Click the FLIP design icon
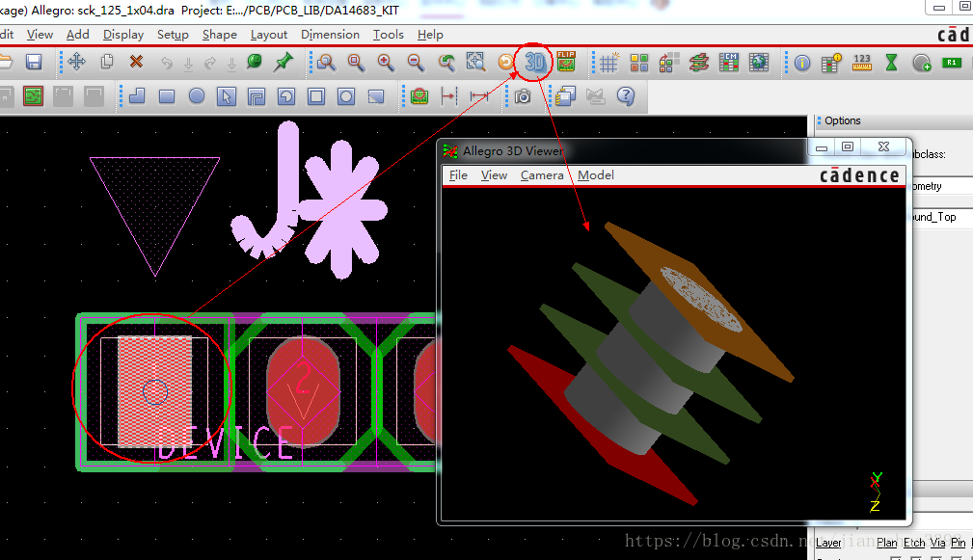 [x=566, y=62]
